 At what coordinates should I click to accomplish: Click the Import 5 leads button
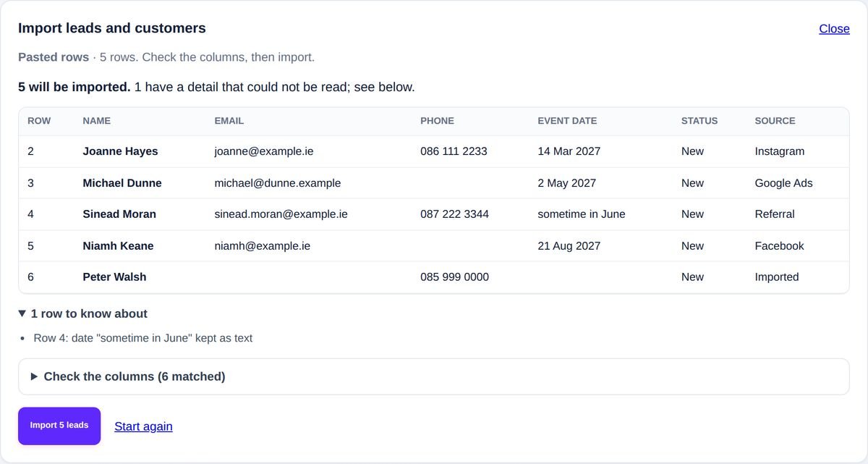pyautogui.click(x=59, y=426)
